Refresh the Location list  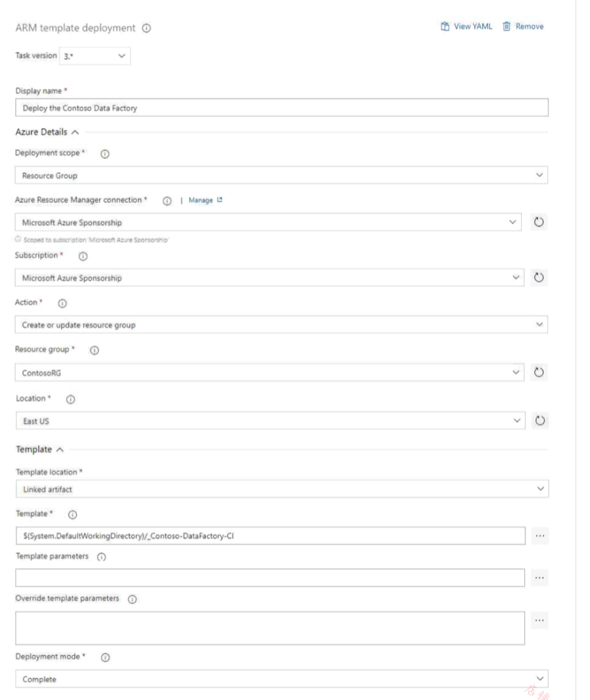pyautogui.click(x=541, y=420)
